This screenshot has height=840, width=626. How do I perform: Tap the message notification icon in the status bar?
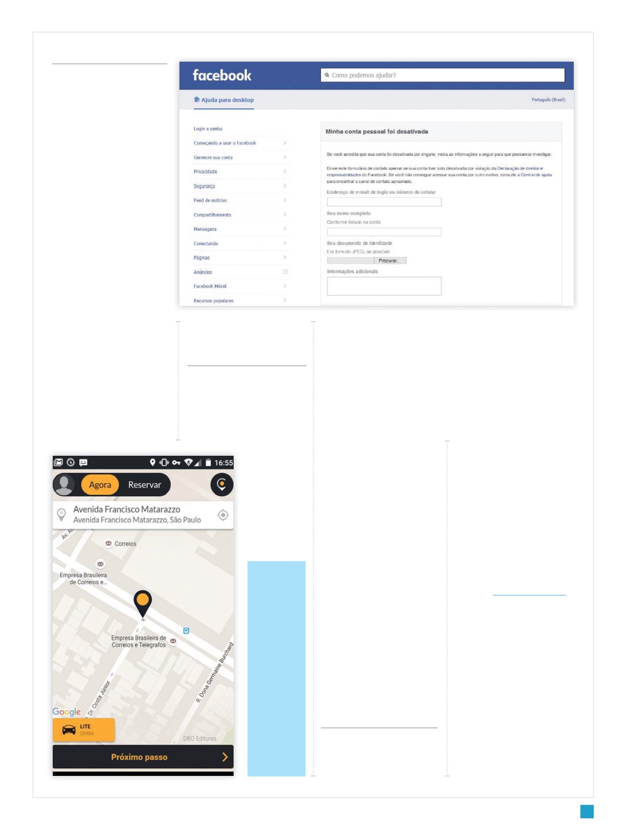[x=83, y=462]
